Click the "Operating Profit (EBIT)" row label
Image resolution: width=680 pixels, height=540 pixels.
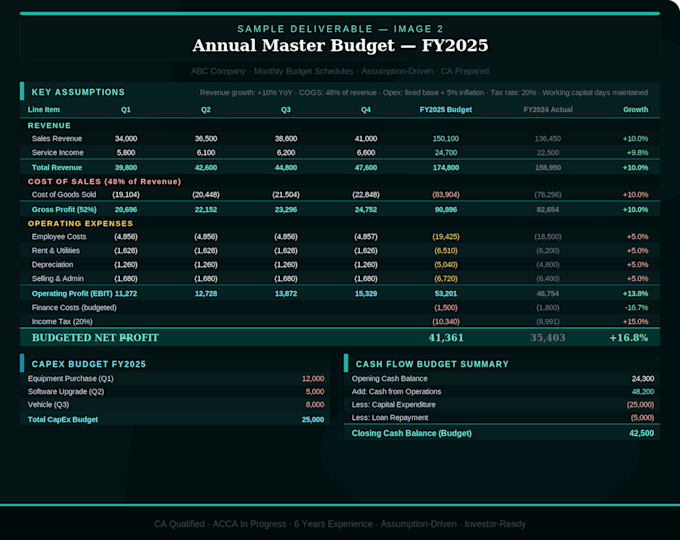coord(72,294)
